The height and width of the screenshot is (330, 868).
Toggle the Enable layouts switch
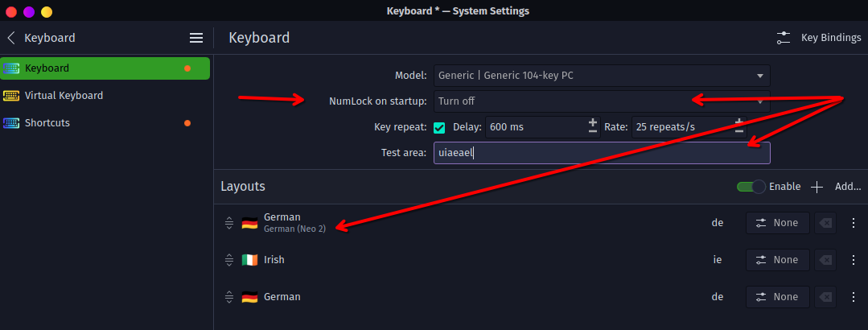(x=751, y=187)
